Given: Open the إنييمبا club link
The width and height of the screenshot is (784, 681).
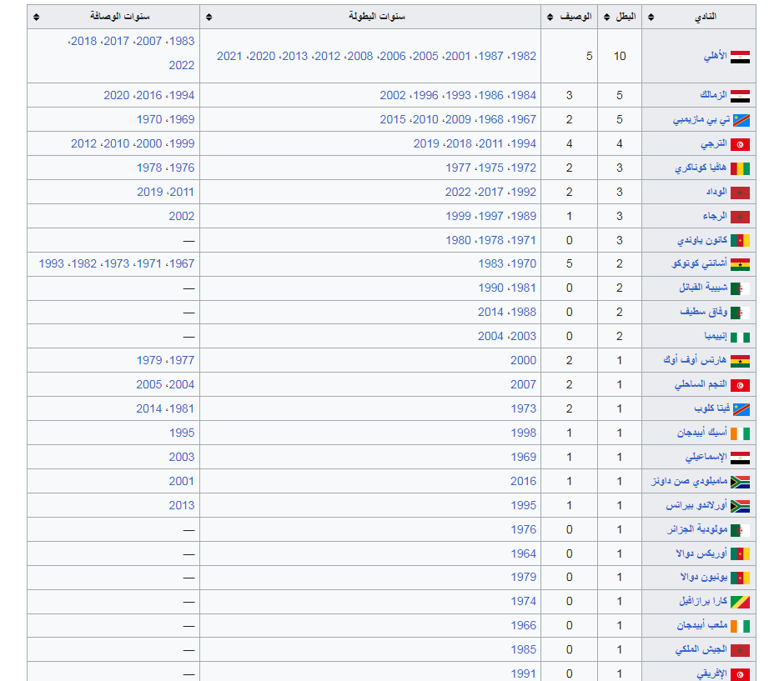Looking at the screenshot, I should point(716,336).
